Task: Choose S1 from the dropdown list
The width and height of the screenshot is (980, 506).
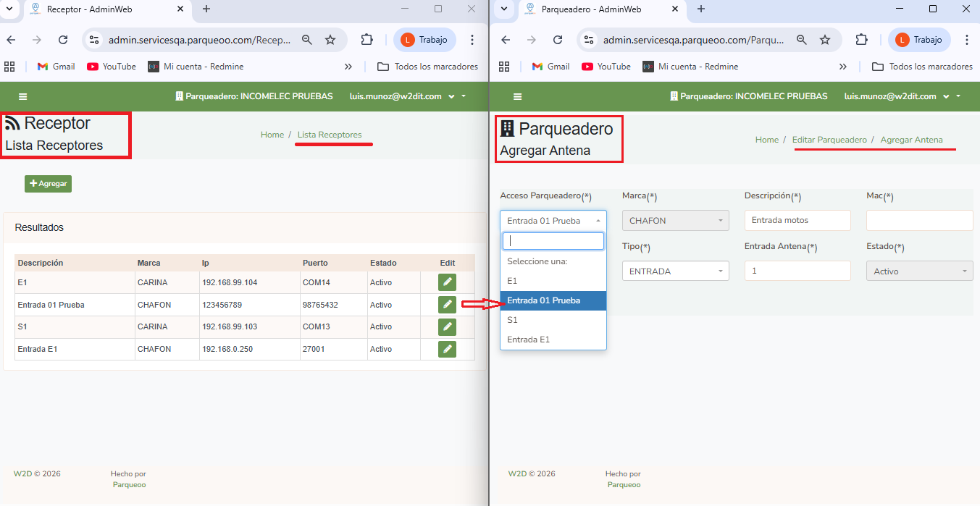Action: (513, 320)
